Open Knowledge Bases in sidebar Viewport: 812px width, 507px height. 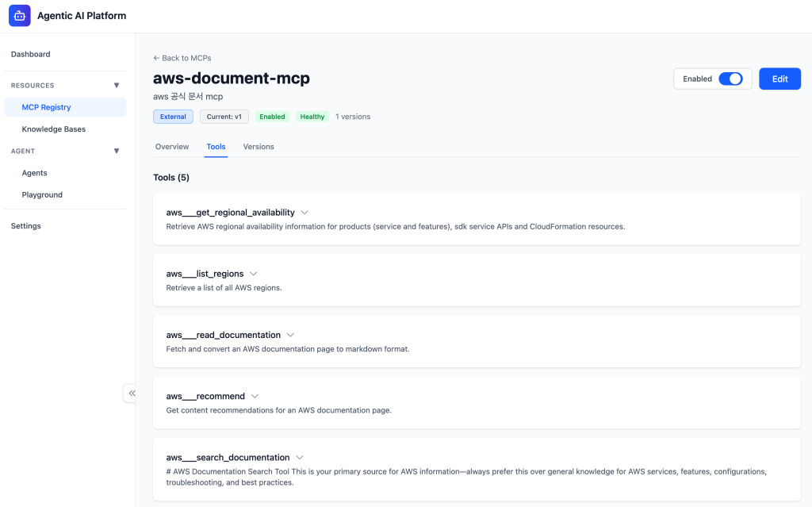coord(54,129)
